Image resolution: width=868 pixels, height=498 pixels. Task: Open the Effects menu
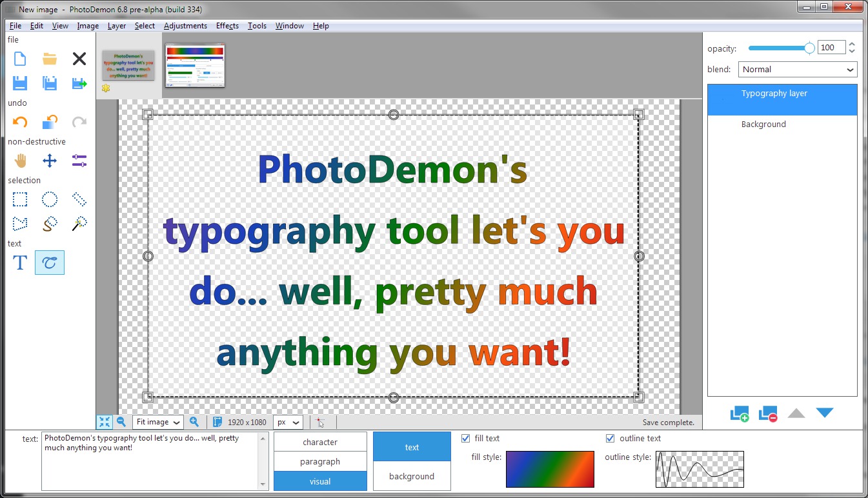point(227,26)
